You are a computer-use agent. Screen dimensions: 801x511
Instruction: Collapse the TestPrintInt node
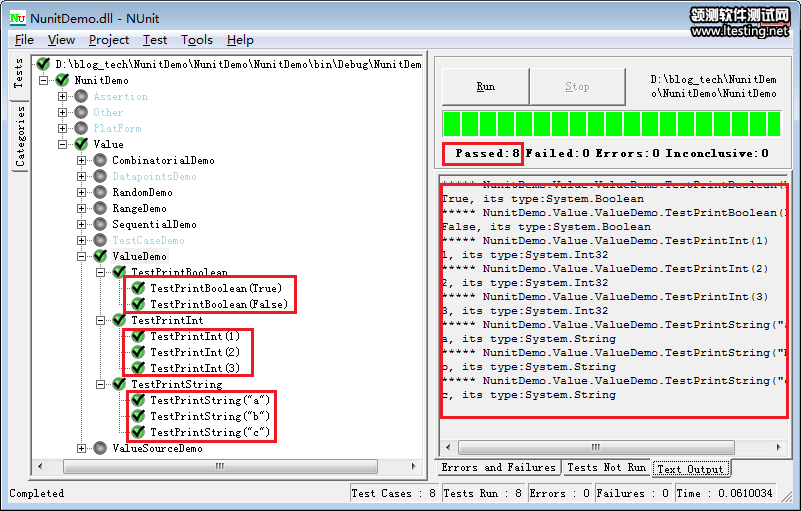point(101,320)
